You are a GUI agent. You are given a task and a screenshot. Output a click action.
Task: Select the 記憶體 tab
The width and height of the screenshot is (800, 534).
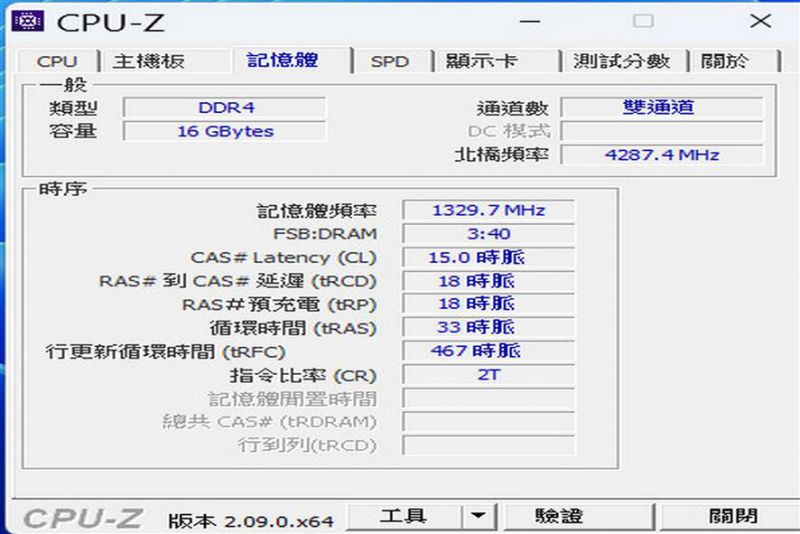pos(283,60)
